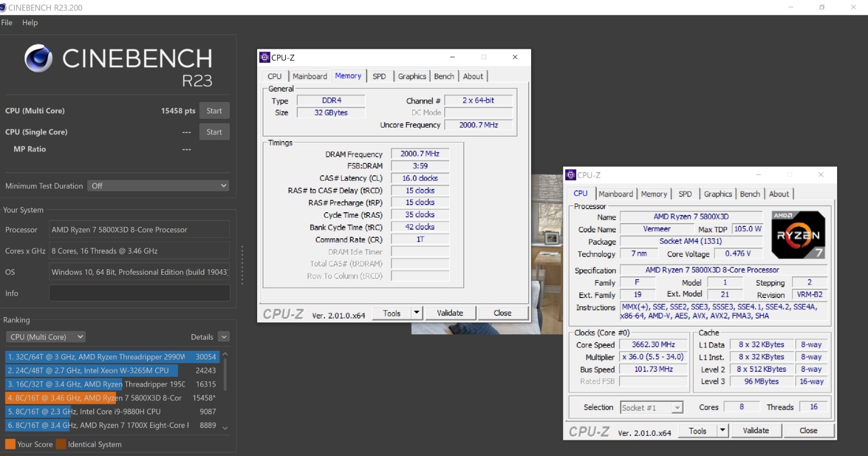This screenshot has width=868, height=456.
Task: Click the Core Voltage 0.476 V value
Action: [x=738, y=254]
